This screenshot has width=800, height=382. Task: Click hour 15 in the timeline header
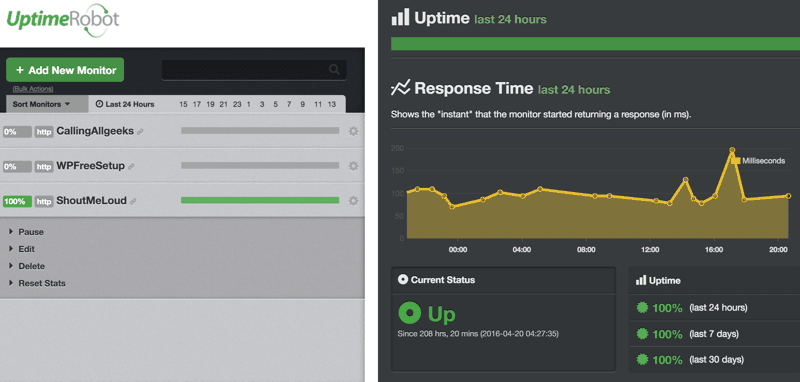(183, 105)
